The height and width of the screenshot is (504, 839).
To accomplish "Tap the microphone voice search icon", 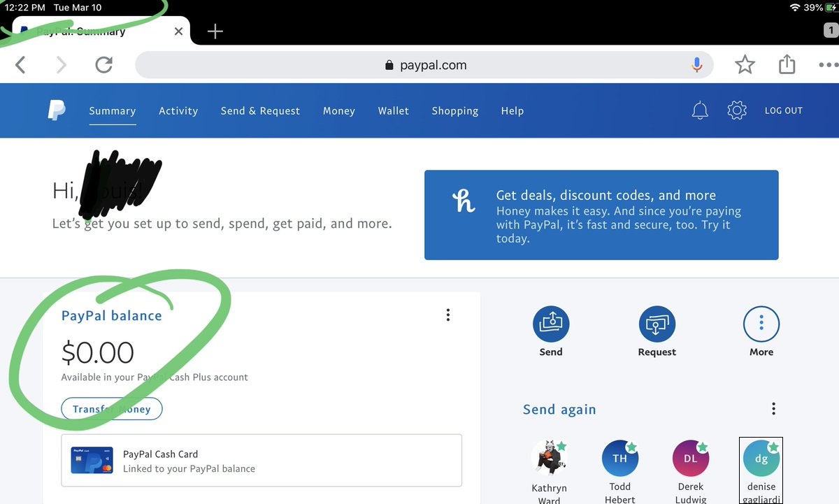I will [x=696, y=65].
